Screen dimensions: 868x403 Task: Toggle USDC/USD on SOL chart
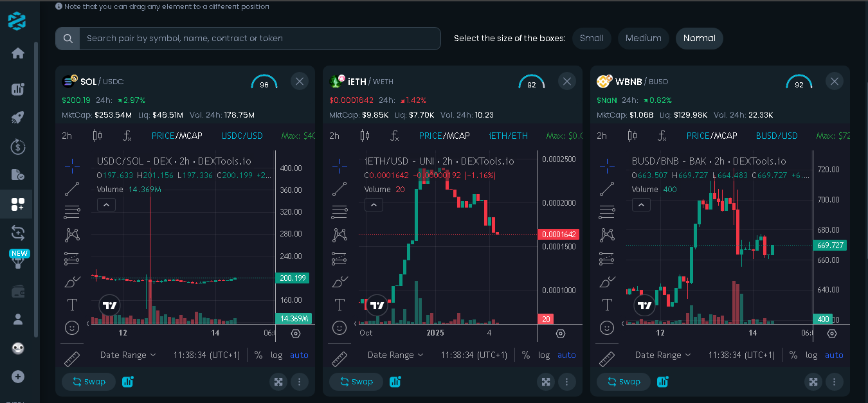point(242,136)
